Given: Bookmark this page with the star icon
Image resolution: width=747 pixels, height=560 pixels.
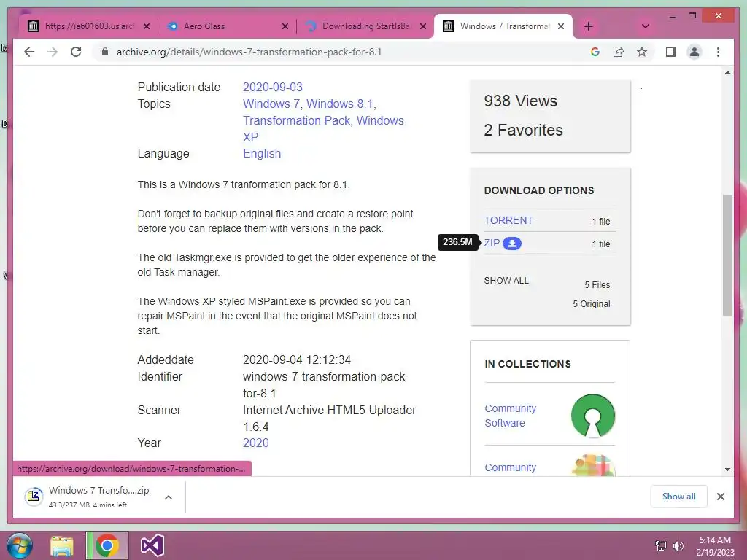Looking at the screenshot, I should pos(642,52).
